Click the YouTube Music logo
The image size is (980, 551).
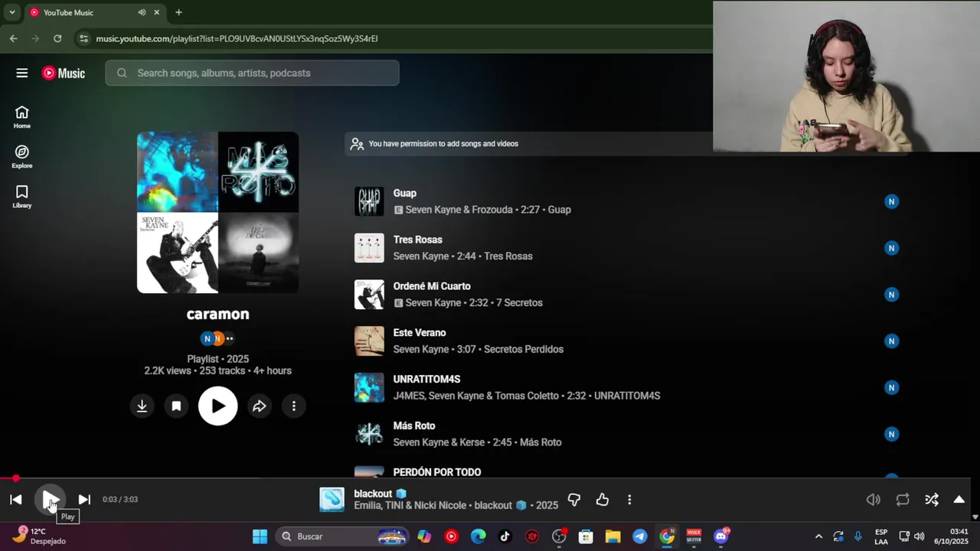[x=64, y=73]
